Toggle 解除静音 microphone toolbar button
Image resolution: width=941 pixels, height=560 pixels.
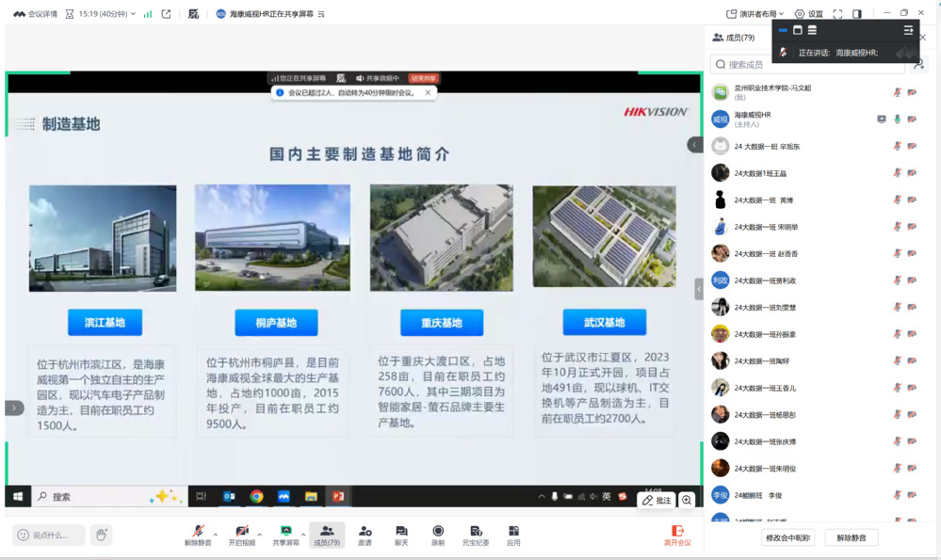click(198, 536)
